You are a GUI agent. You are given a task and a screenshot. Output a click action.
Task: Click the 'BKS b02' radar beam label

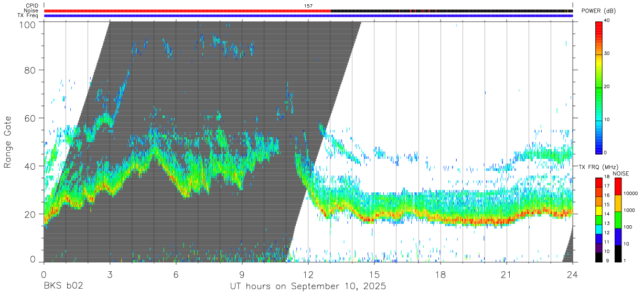tap(63, 287)
